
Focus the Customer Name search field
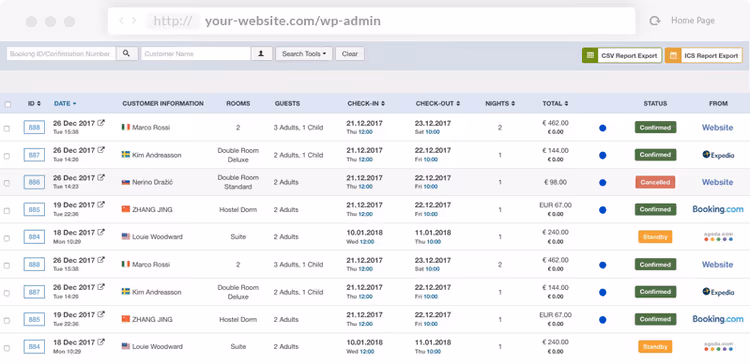[x=196, y=54]
